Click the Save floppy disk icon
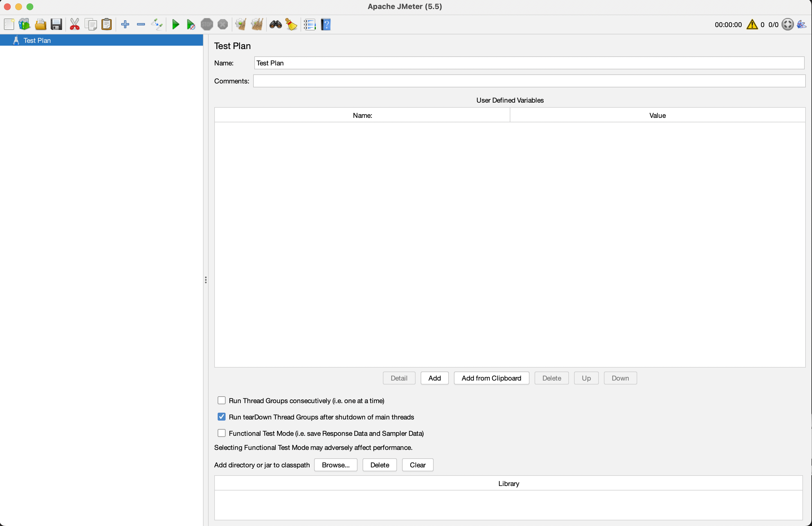The height and width of the screenshot is (526, 812). pyautogui.click(x=56, y=25)
